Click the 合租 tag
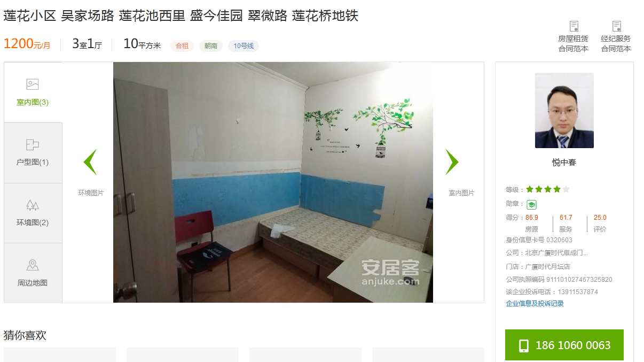 pyautogui.click(x=182, y=46)
